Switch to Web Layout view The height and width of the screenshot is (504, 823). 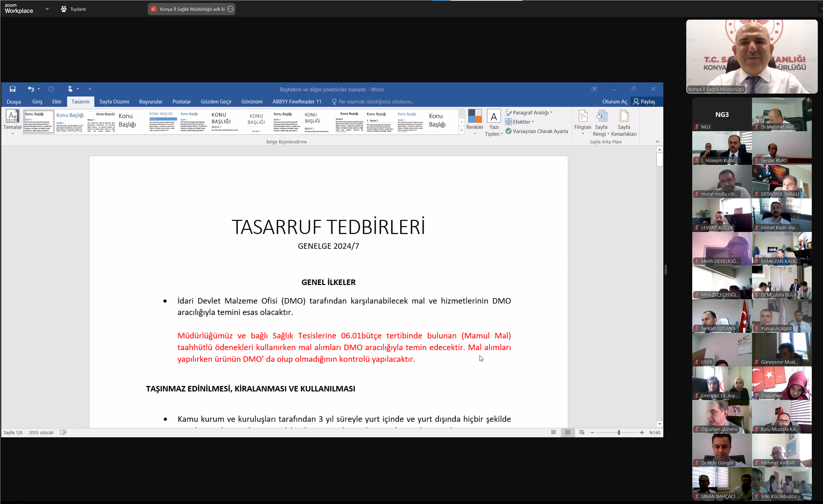point(582,432)
